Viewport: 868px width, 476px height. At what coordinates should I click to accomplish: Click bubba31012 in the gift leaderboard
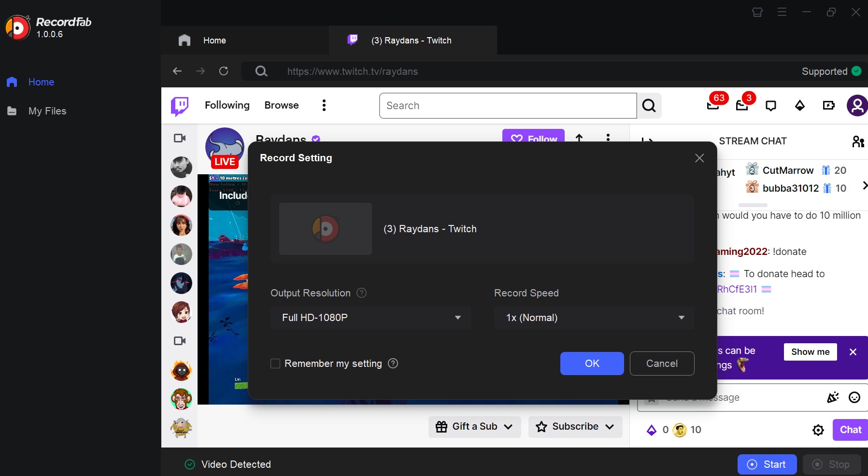(791, 188)
